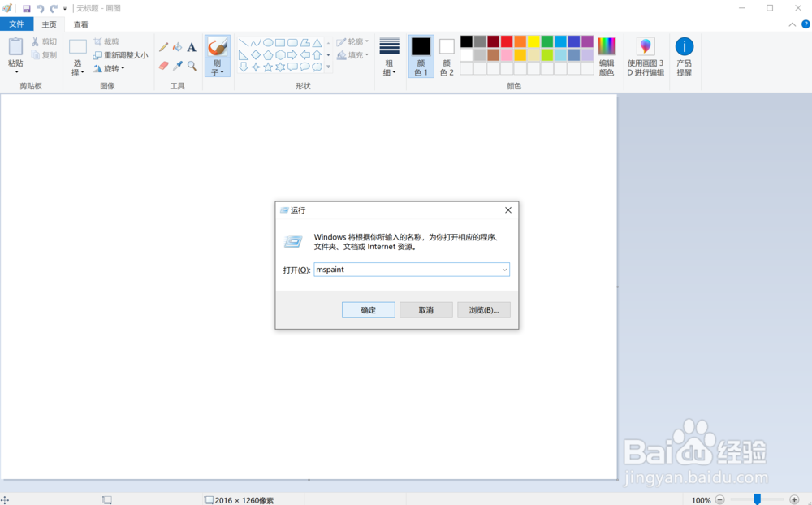The image size is (812, 505).
Task: Choose the Text tool
Action: point(191,48)
